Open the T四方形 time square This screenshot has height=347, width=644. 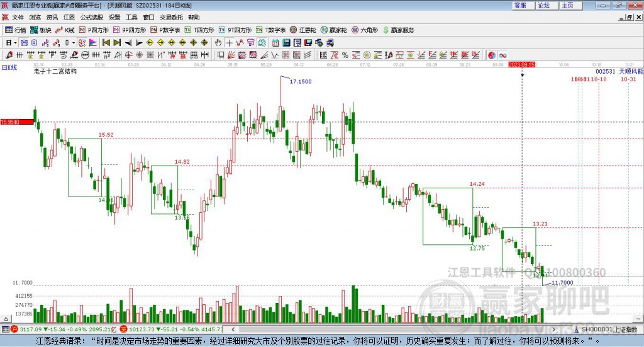coord(199,30)
